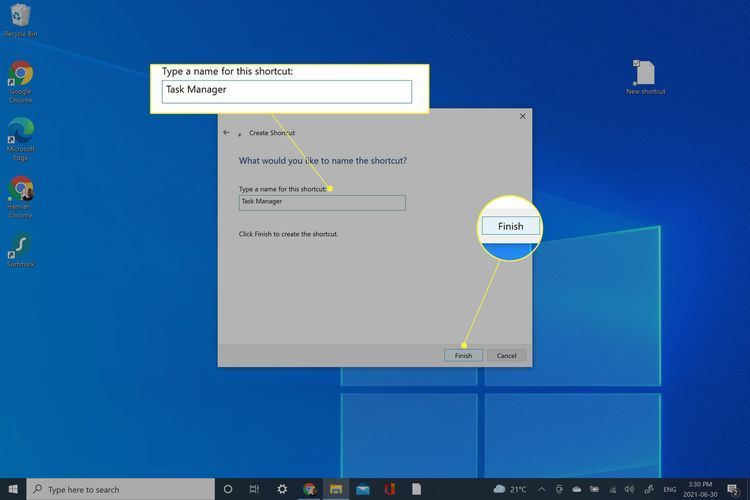Image resolution: width=750 pixels, height=500 pixels.
Task: Open the weather widget showing 21°C
Action: [508, 489]
